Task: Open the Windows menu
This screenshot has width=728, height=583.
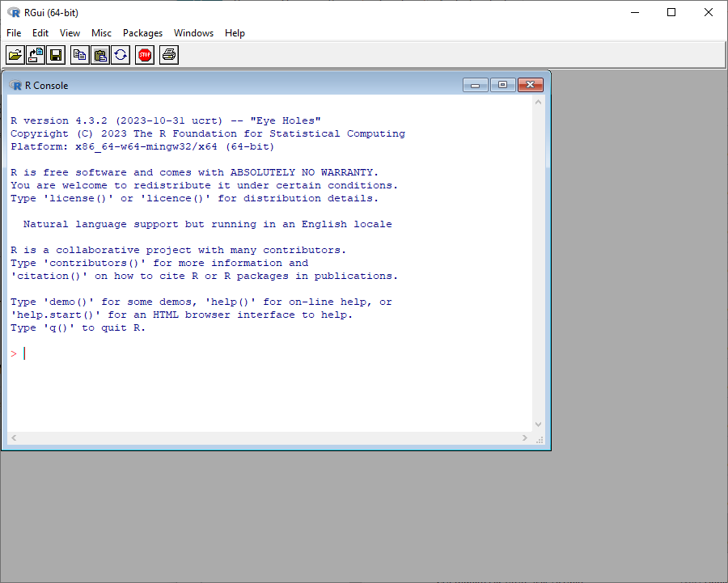Action: tap(193, 33)
